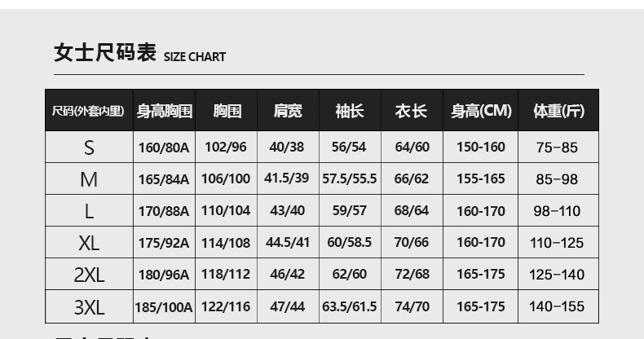This screenshot has width=644, height=339.
Task: Click the 身高胸围 column header
Action: 164,111
